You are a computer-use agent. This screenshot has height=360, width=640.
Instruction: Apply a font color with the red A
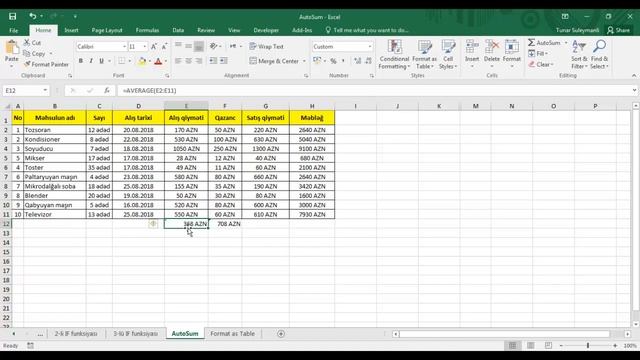click(158, 61)
